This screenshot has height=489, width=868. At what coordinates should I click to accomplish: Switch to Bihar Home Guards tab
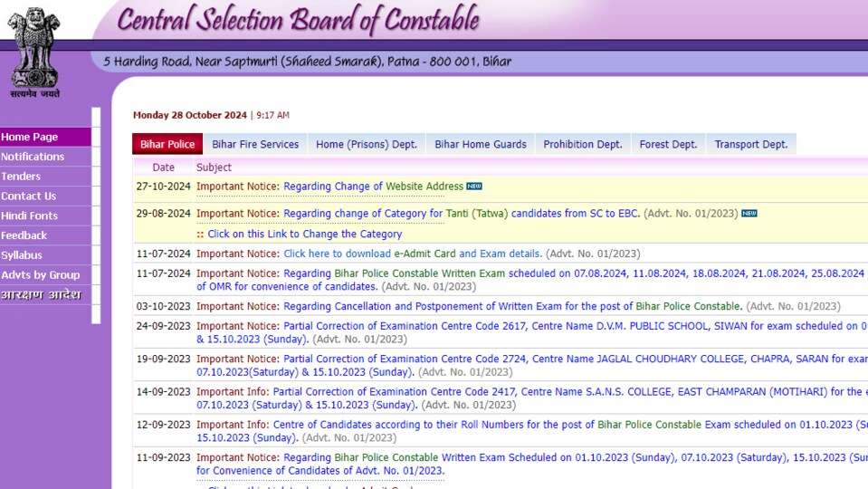(481, 144)
